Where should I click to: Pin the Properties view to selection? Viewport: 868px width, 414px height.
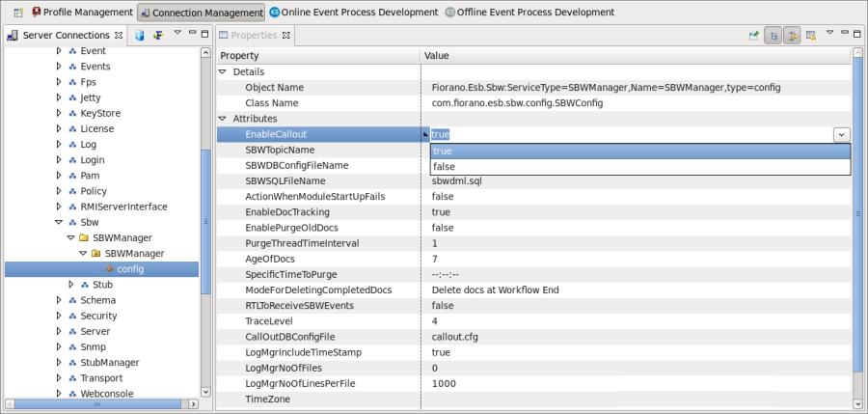pyautogui.click(x=753, y=36)
